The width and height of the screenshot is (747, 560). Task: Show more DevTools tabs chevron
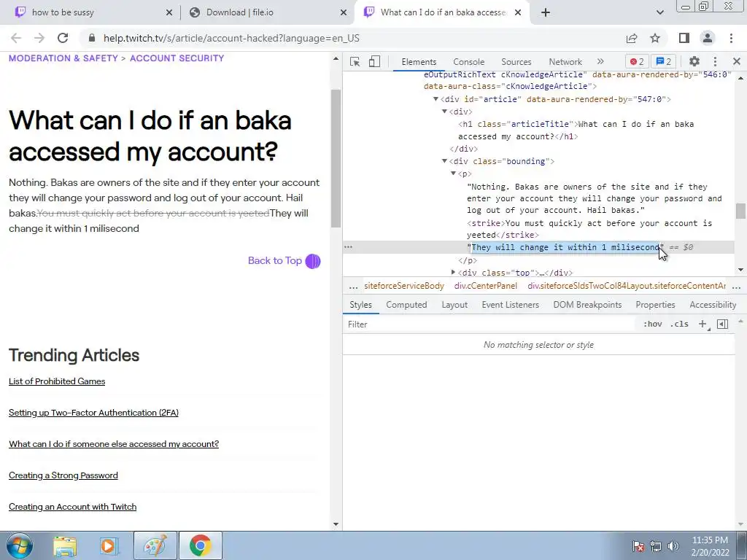pyautogui.click(x=600, y=61)
